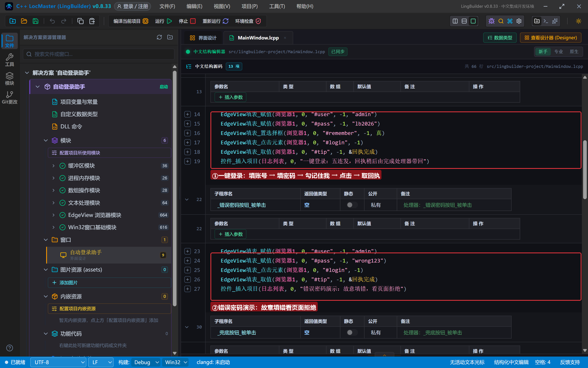Collapse the 窗口 folder node
The image size is (588, 368).
click(46, 240)
